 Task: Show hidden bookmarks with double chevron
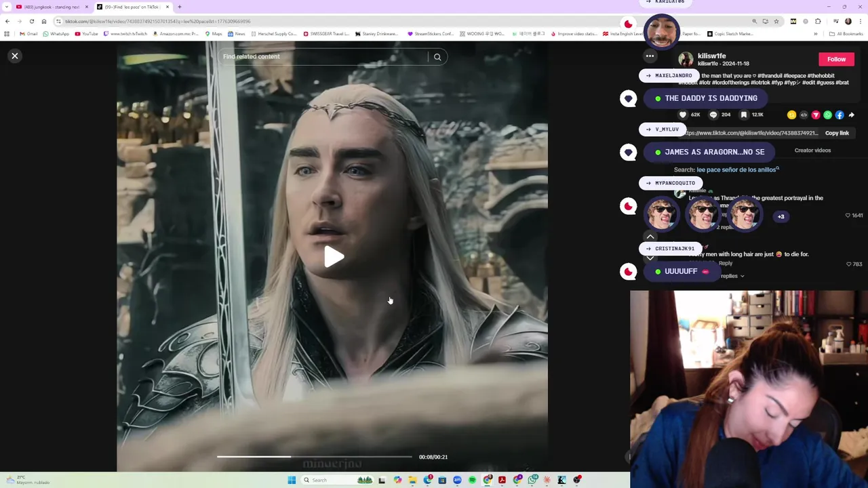pyautogui.click(x=816, y=34)
